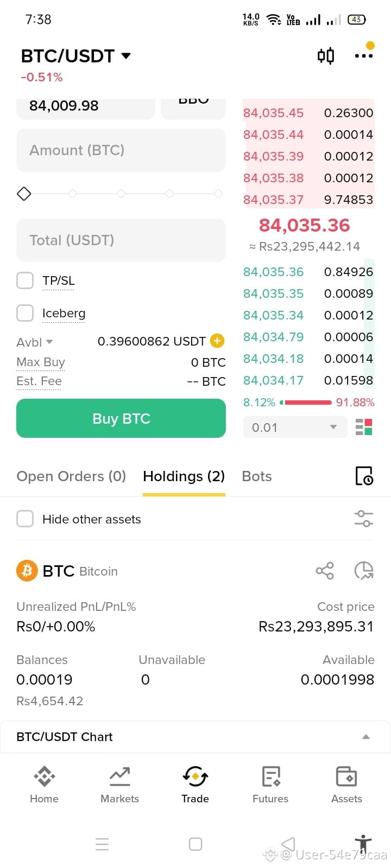Open the candlestick chart icon
Viewport: 391px width, 868px height.
(326, 56)
